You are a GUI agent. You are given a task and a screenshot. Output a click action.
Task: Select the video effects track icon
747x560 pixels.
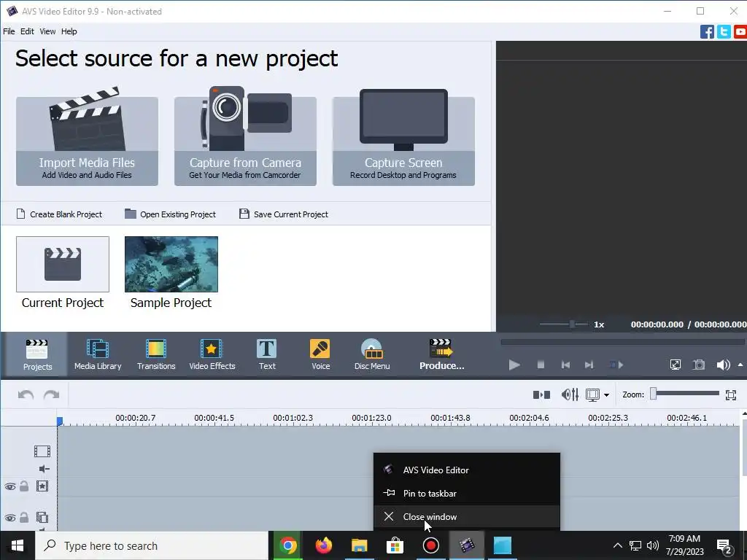click(x=42, y=486)
